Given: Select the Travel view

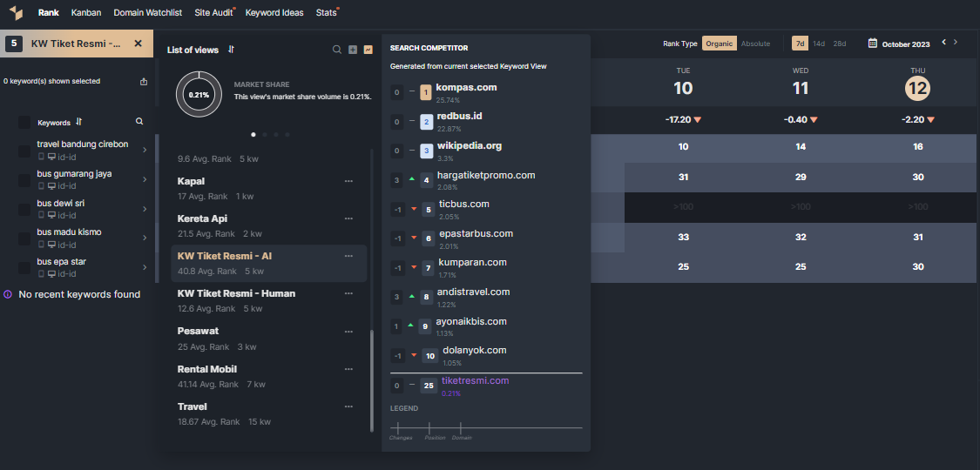Looking at the screenshot, I should click(x=269, y=413).
